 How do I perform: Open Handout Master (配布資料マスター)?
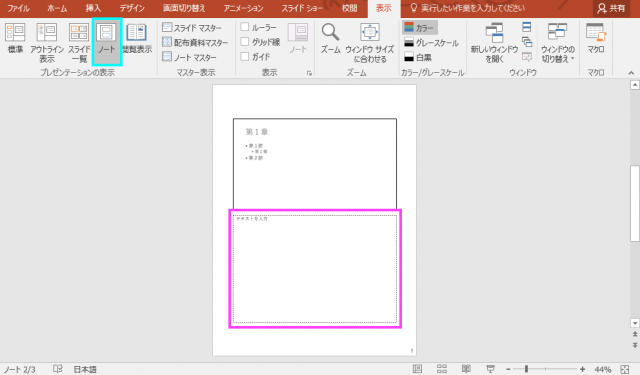click(x=195, y=42)
